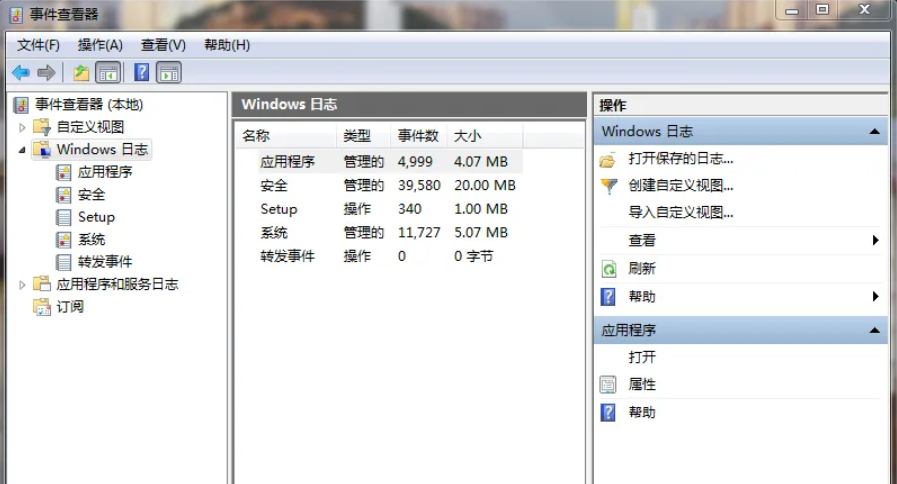Click the blue Help question mark toolbar icon

pos(142,73)
